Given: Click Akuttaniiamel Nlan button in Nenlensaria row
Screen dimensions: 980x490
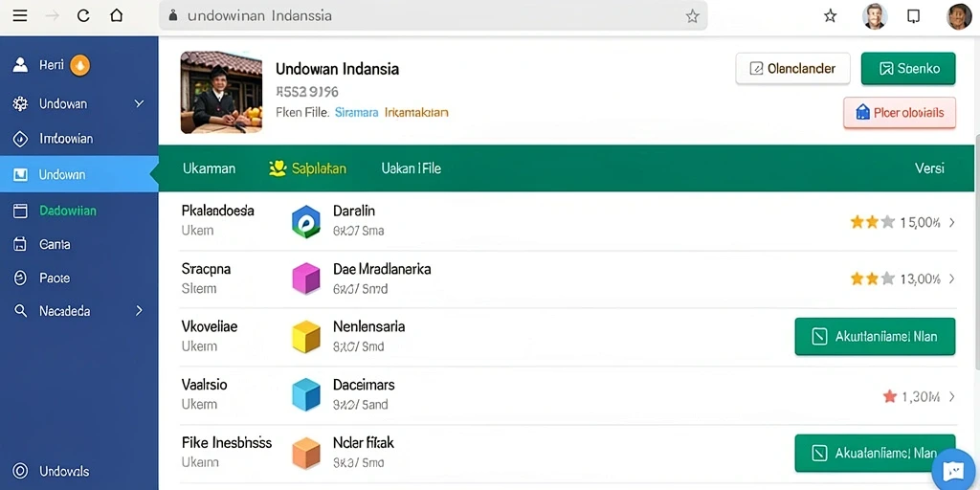Looking at the screenshot, I should coord(875,337).
